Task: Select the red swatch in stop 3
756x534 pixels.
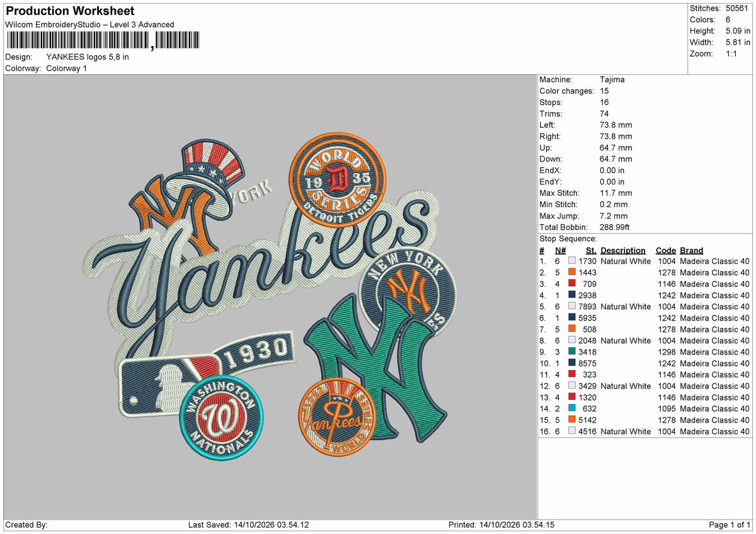Action: [572, 283]
